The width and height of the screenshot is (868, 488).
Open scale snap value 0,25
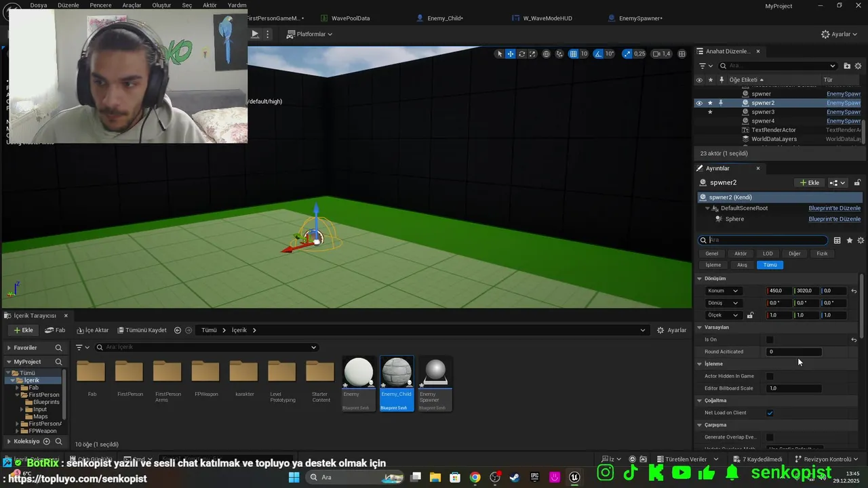click(x=639, y=54)
